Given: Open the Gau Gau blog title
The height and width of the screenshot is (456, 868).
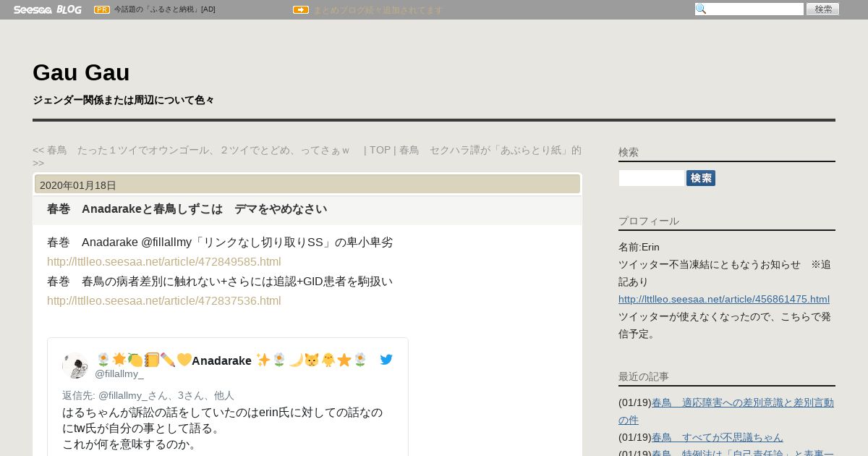Looking at the screenshot, I should pyautogui.click(x=81, y=72).
